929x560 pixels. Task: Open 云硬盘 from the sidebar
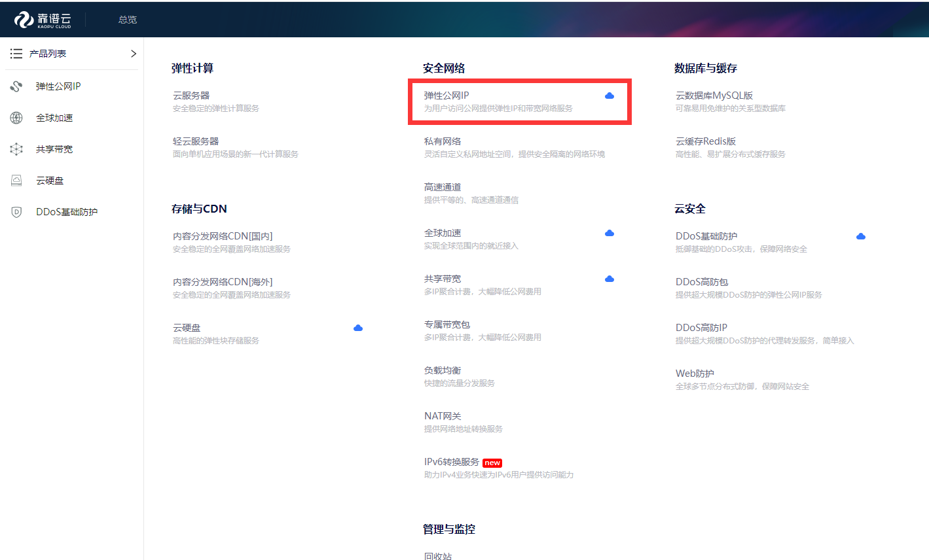coord(50,181)
